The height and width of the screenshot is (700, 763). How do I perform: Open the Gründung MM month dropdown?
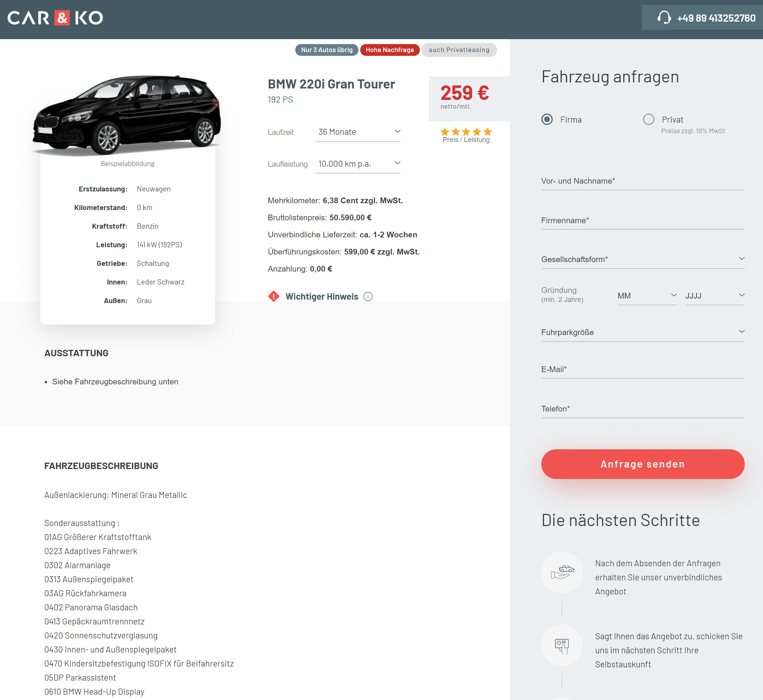tap(647, 296)
